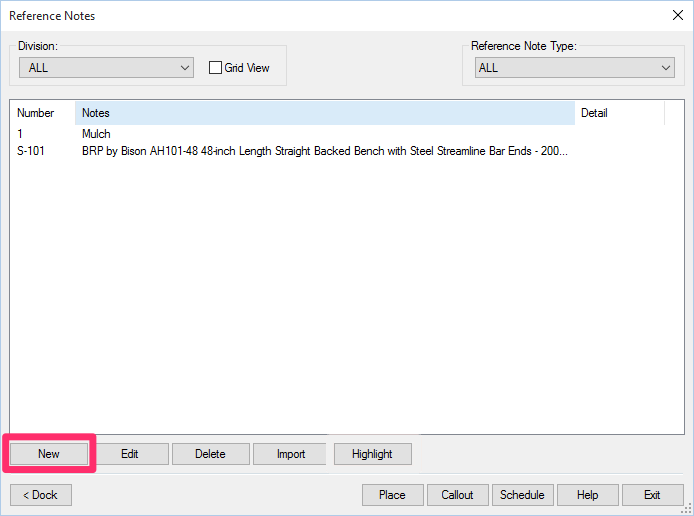Select note number S-101
Image resolution: width=694 pixels, height=516 pixels.
coord(31,151)
